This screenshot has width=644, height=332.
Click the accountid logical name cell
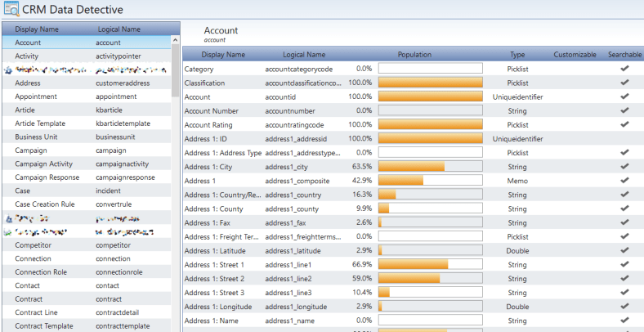tap(280, 97)
